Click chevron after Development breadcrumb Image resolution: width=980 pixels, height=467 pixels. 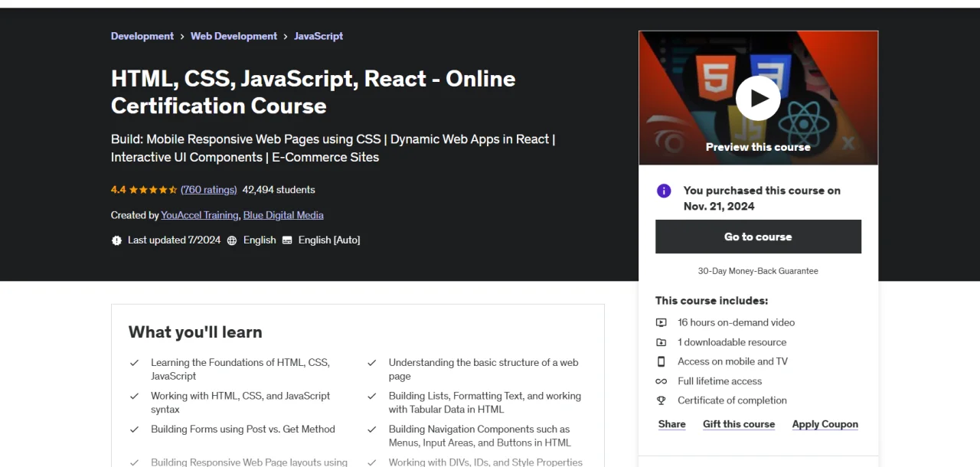(182, 37)
